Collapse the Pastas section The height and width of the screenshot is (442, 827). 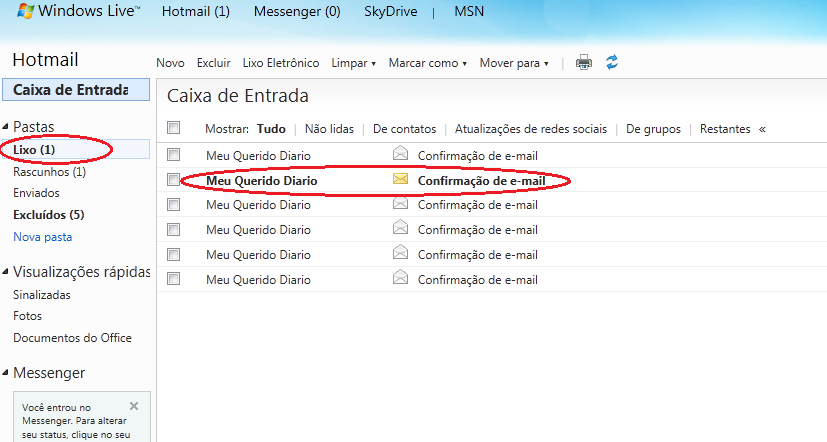tap(5, 127)
